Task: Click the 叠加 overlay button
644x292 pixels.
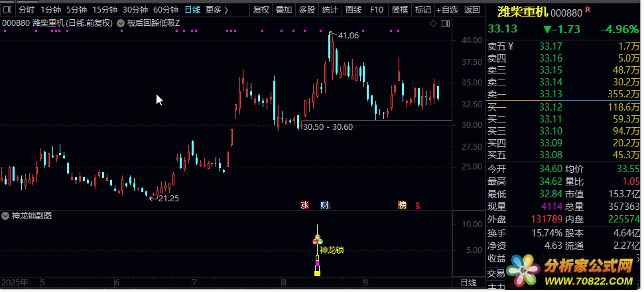Action: click(x=284, y=10)
